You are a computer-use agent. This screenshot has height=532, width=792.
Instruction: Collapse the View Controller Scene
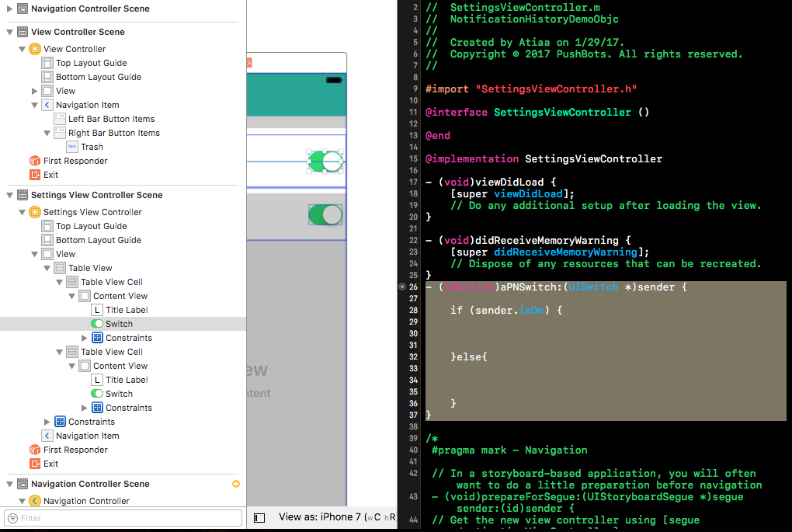pos(9,32)
